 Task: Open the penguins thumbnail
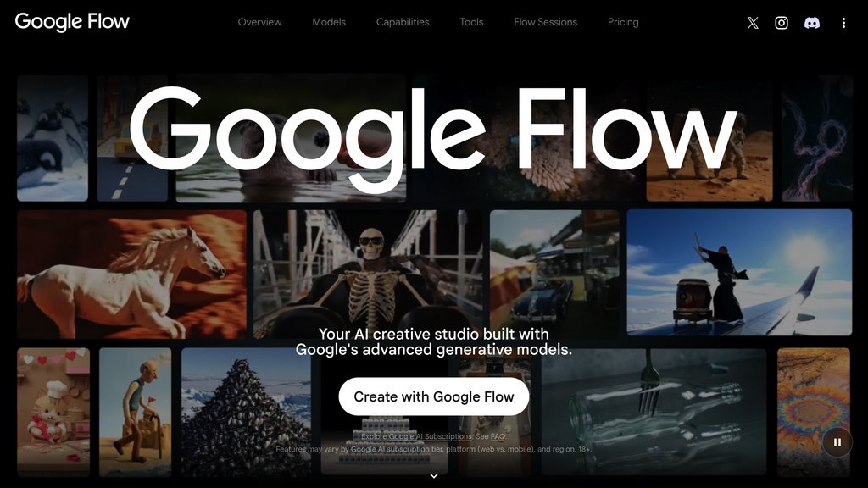(x=53, y=138)
